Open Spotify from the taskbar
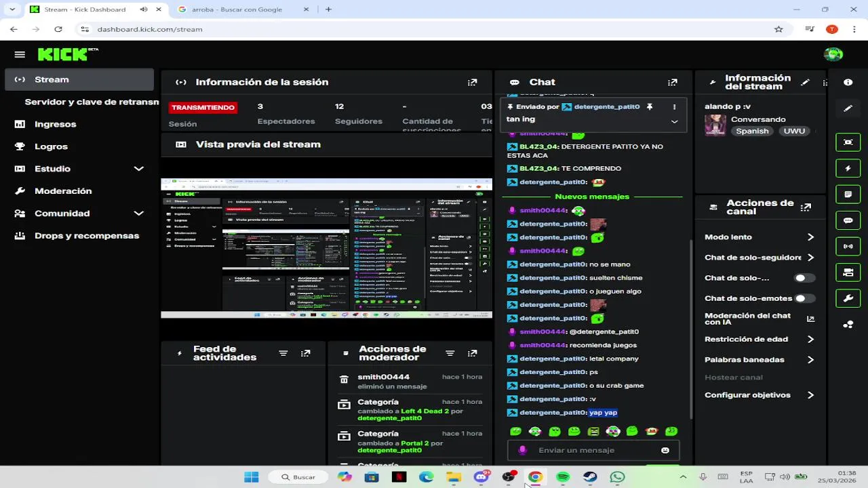 (563, 477)
